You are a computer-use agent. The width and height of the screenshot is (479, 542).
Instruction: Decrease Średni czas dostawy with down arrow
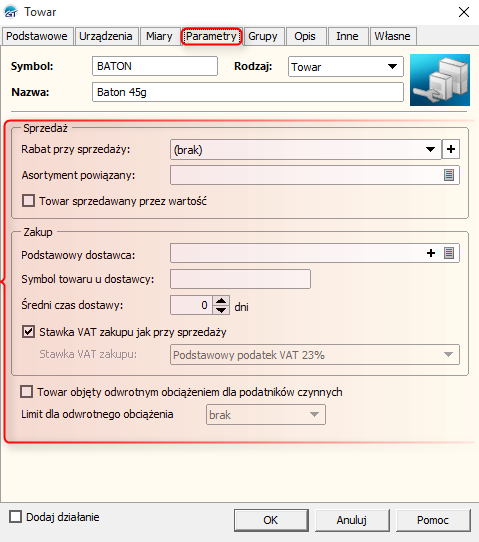click(221, 310)
